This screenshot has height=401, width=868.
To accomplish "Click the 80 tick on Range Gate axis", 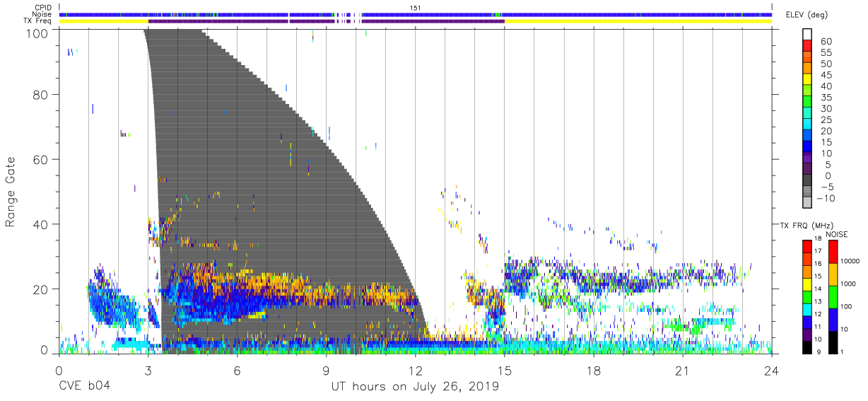I will 40,95.
